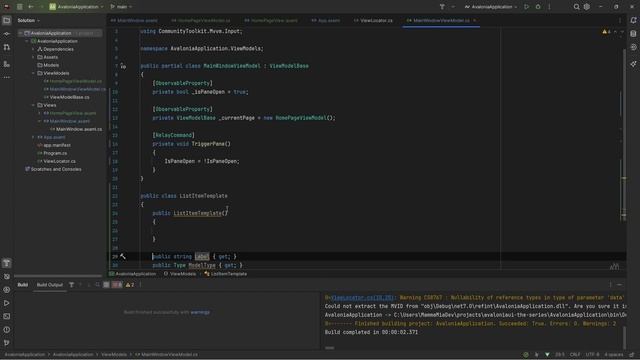Viewport: 640px width, 360px height.
Task: Switch to the App.axaml editor tab
Action: pos(326,20)
